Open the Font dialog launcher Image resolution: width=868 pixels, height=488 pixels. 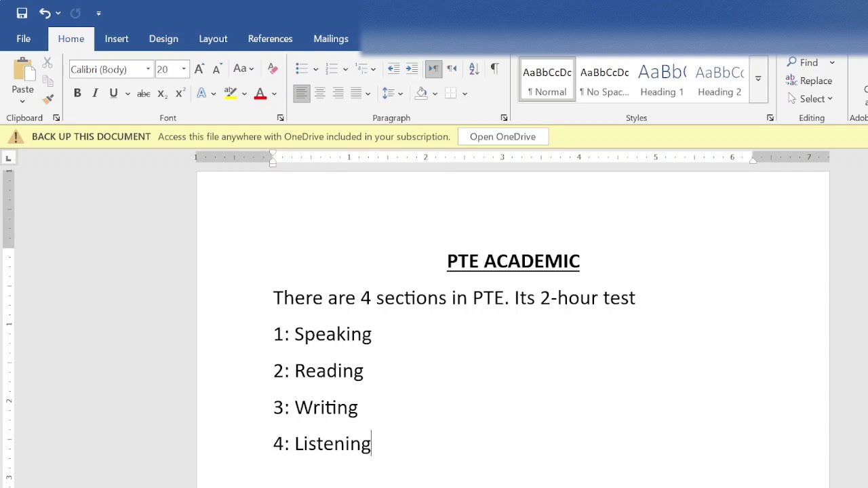pyautogui.click(x=280, y=118)
